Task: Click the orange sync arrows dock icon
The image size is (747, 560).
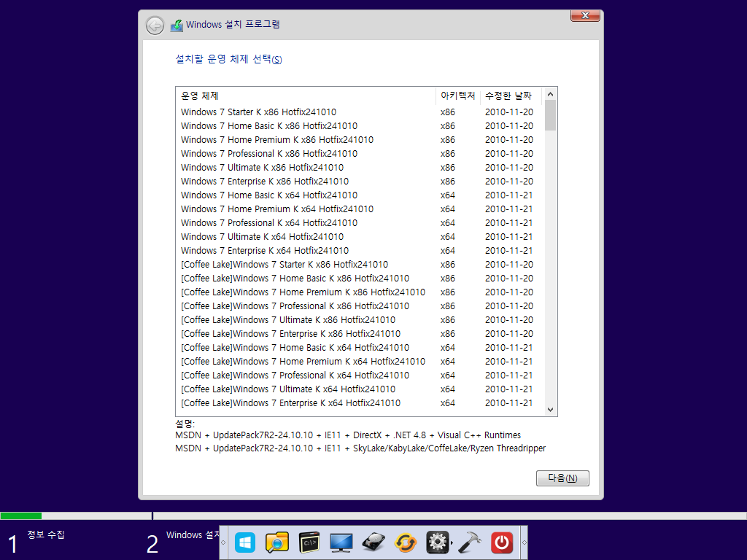Action: tap(406, 542)
